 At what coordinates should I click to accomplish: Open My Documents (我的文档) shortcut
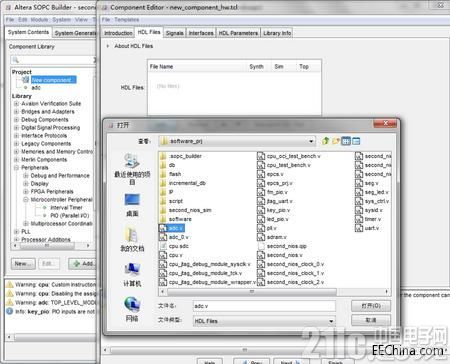click(x=132, y=239)
